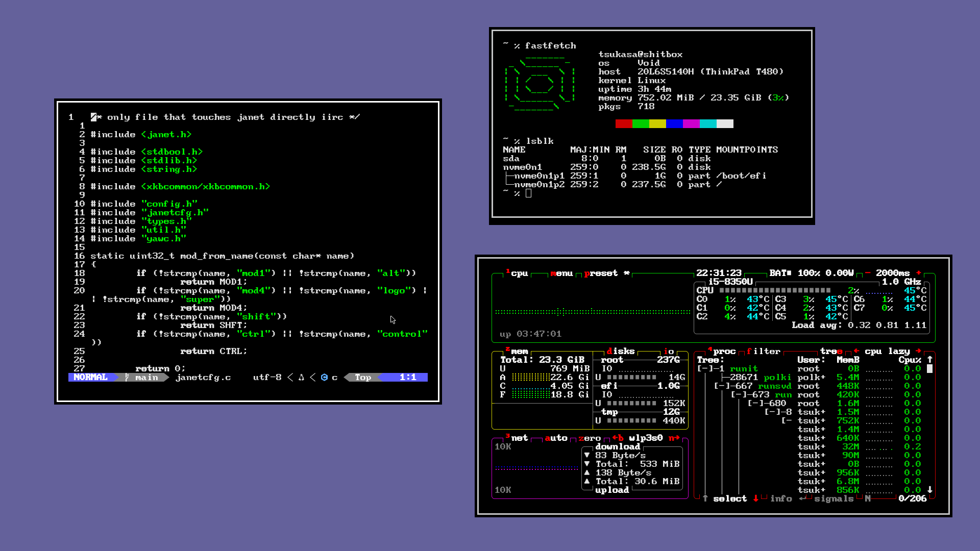The image size is (980, 551).
Task: Click proc list scroll up arrow
Action: click(x=929, y=360)
